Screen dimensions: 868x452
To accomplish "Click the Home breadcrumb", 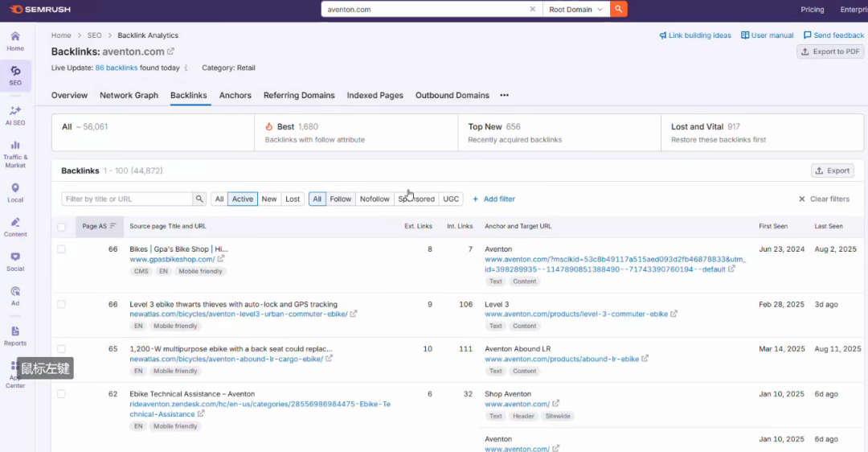I will (x=61, y=35).
